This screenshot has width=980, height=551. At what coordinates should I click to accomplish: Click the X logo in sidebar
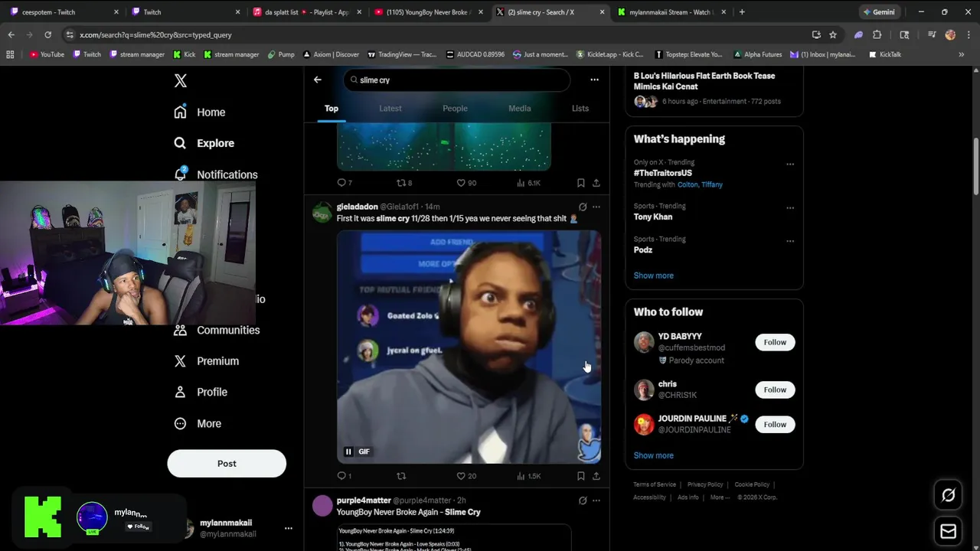coord(180,80)
